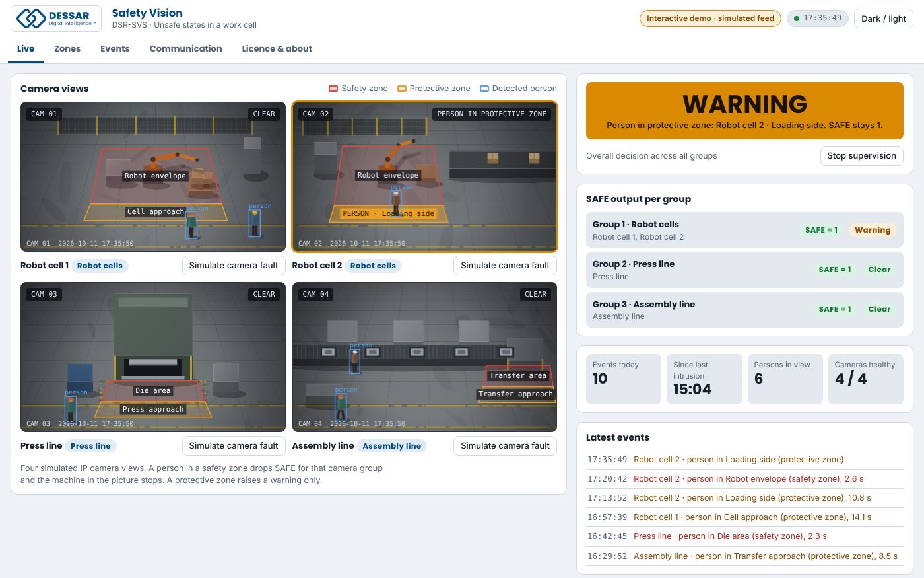
Task: Open the 17:35:49 Robot cell 2 event
Action: click(744, 460)
